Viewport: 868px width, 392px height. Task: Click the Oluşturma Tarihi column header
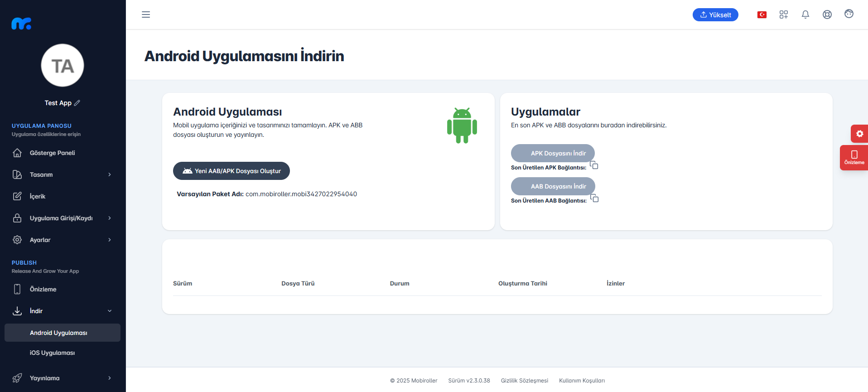523,283
